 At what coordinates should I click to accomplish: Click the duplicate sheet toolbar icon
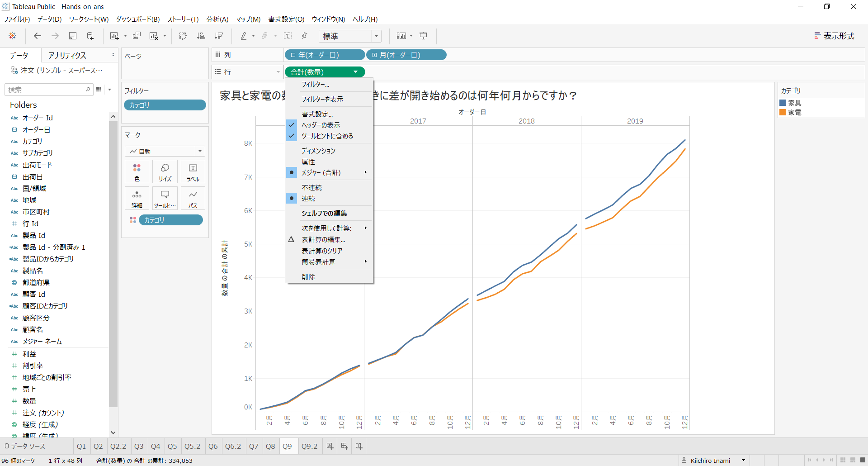pyautogui.click(x=137, y=36)
